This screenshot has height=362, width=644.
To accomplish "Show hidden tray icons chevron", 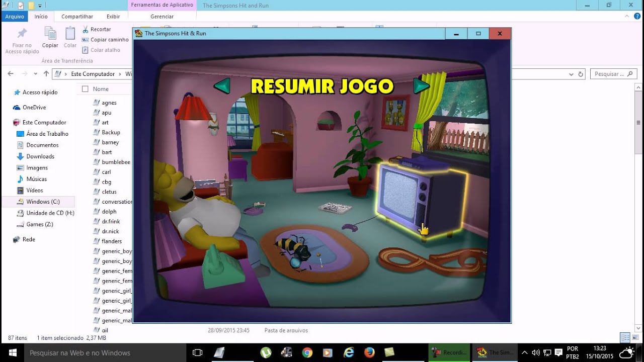I will click(524, 352).
